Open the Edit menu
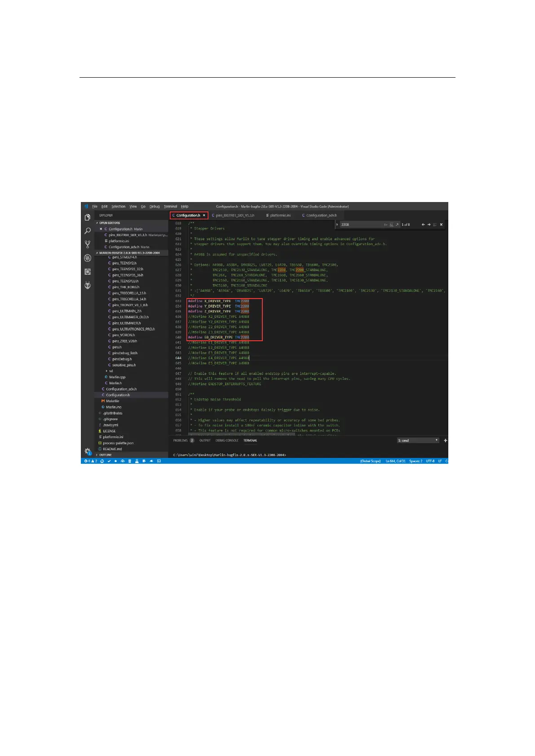Viewport: 535px width, 756px height. [x=104, y=207]
